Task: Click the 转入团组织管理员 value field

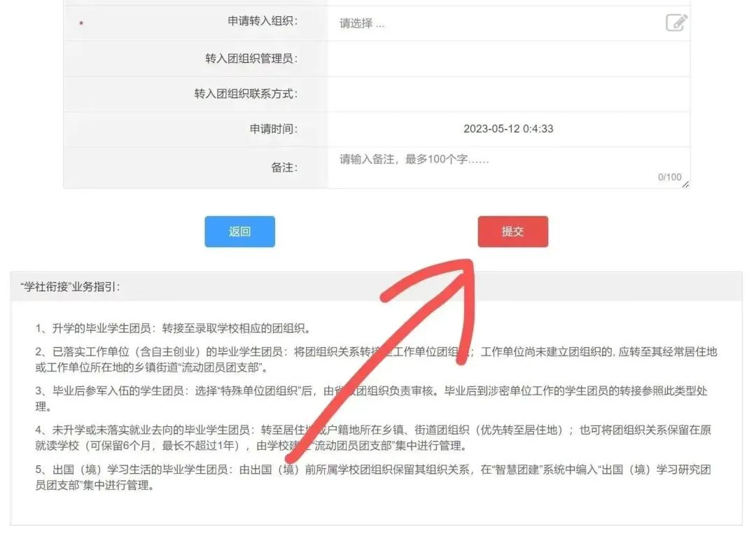Action: (508, 59)
